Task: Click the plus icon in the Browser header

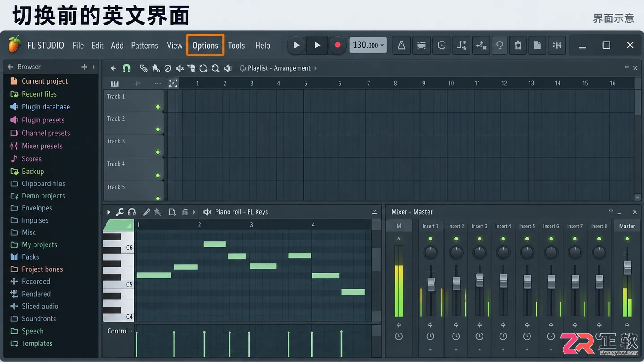Action: click(84, 67)
